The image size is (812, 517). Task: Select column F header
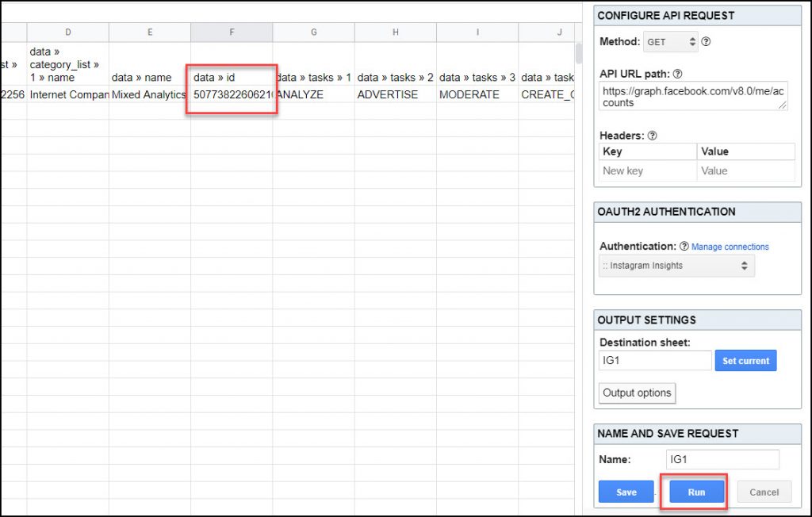pyautogui.click(x=232, y=32)
